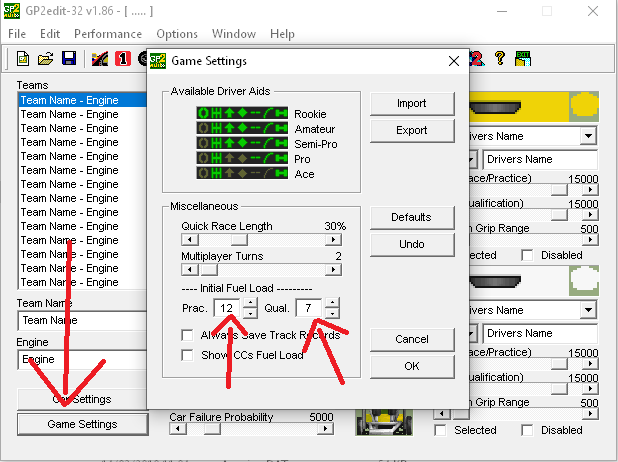
Task: Toggle first driver aid icon in Rookie row
Action: pyautogui.click(x=204, y=114)
